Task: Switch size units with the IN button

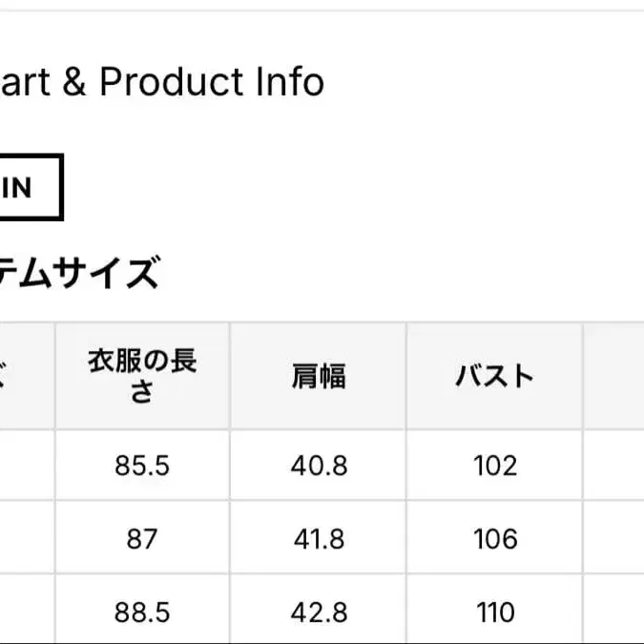Action: click(x=27, y=188)
